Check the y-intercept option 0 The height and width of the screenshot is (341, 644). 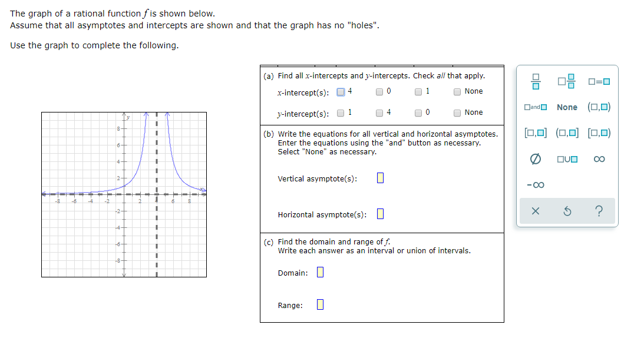[x=418, y=112]
